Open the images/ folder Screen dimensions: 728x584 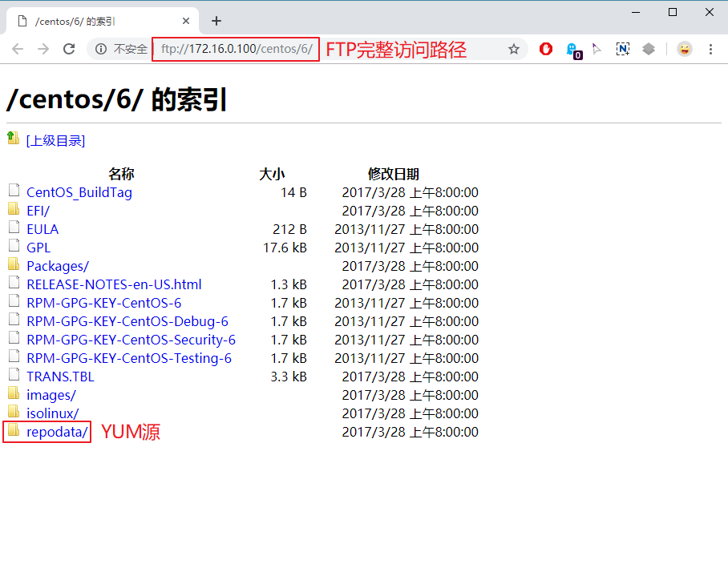point(51,395)
